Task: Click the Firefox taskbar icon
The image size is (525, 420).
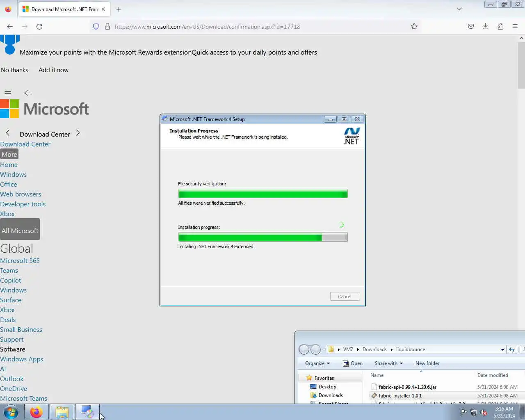Action: [x=36, y=412]
